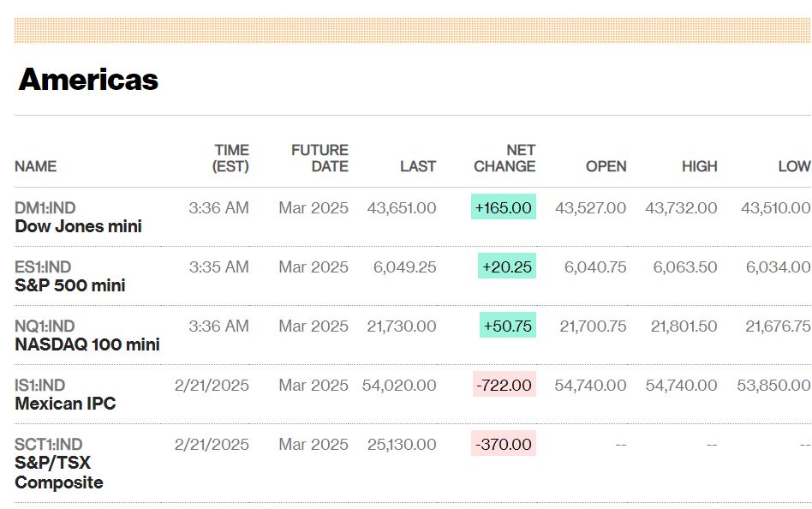Screen dimensions: 812x509
Task: Click the ES1:IND ticker symbol
Action: click(x=43, y=267)
